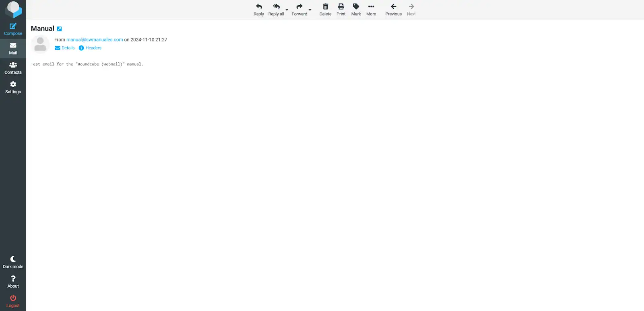Open the Settings section

pos(13,87)
